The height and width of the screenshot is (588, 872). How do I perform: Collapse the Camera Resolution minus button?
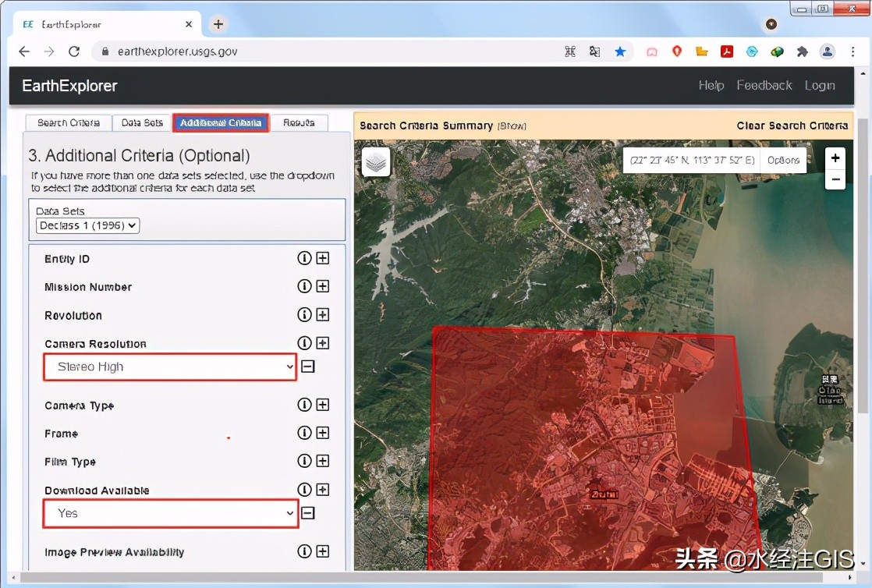(x=308, y=367)
